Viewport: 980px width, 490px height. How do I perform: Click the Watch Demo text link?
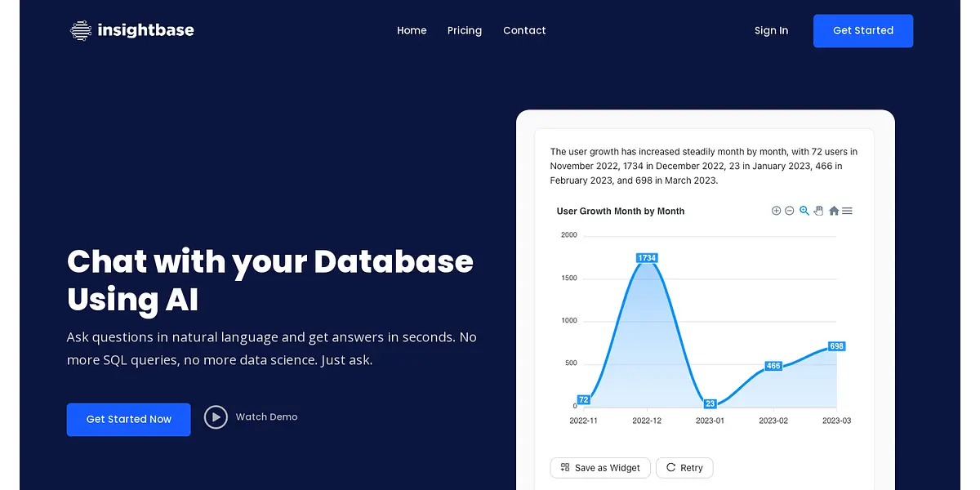pos(266,416)
